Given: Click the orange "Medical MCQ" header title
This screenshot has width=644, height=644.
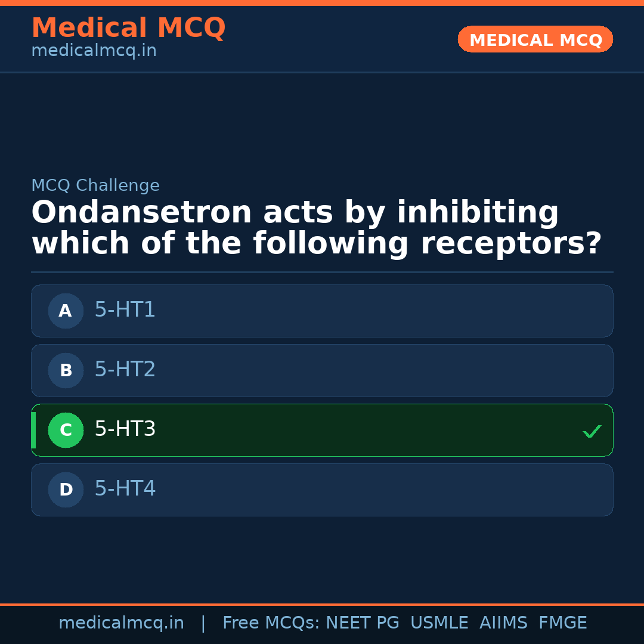Looking at the screenshot, I should coord(128,28).
